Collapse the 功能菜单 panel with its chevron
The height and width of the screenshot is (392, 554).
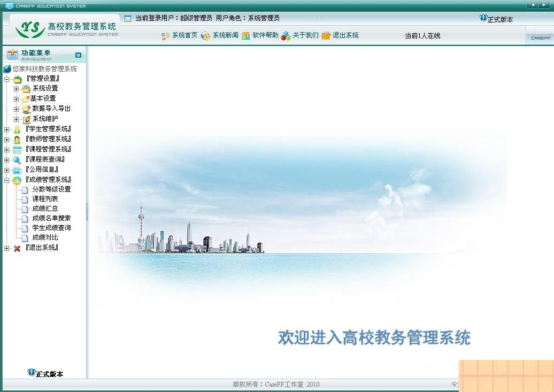click(78, 55)
